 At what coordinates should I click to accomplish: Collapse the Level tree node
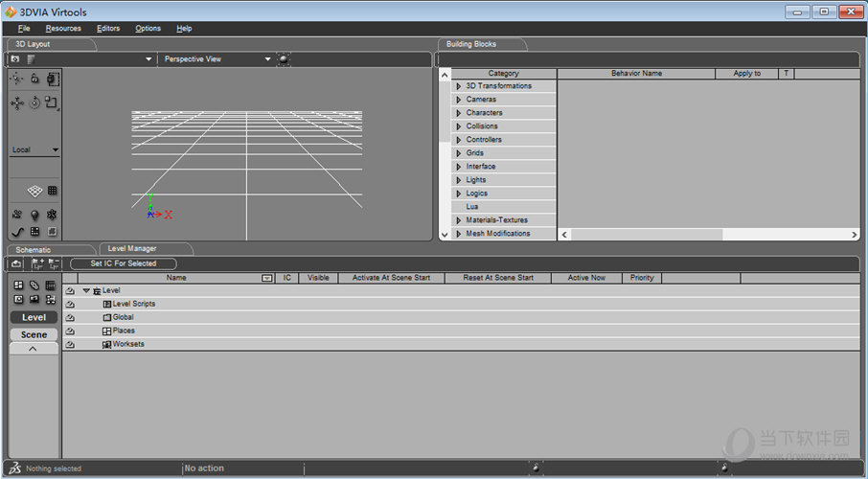pyautogui.click(x=86, y=290)
